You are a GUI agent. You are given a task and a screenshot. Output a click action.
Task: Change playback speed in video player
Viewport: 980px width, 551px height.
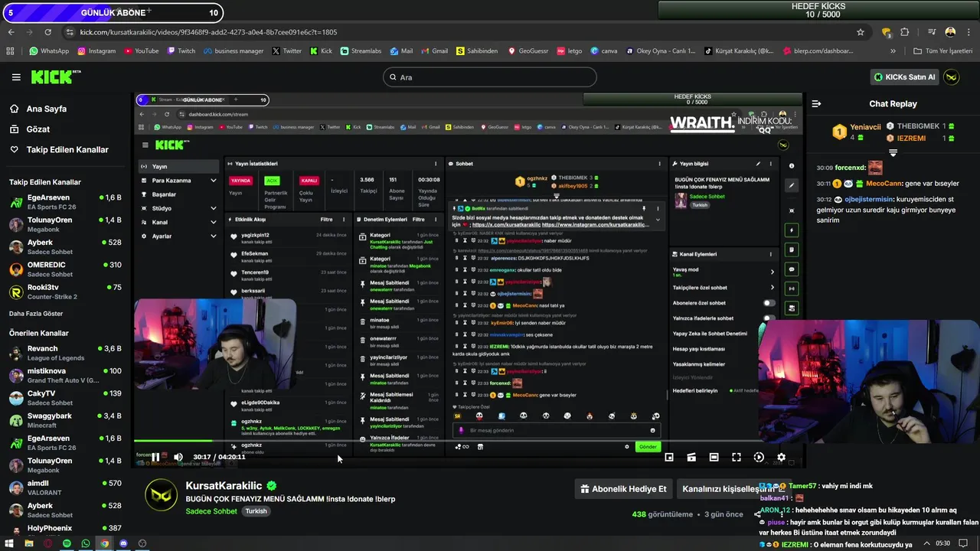coord(759,457)
